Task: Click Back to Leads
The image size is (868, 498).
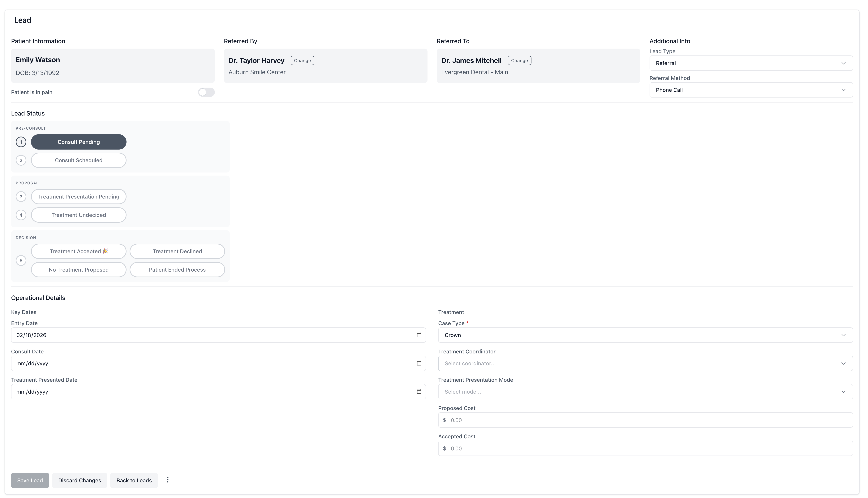Action: pyautogui.click(x=134, y=480)
